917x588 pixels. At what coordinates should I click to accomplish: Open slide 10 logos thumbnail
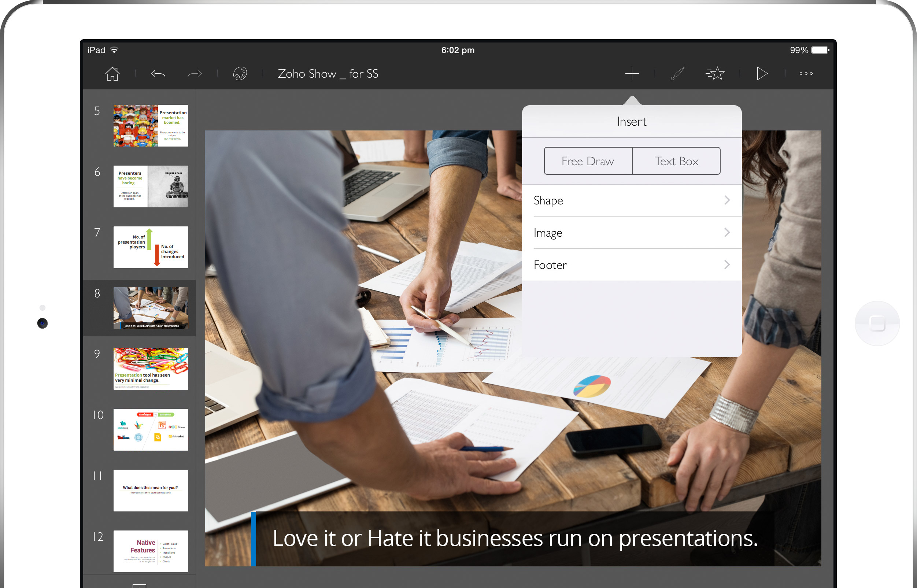click(151, 429)
